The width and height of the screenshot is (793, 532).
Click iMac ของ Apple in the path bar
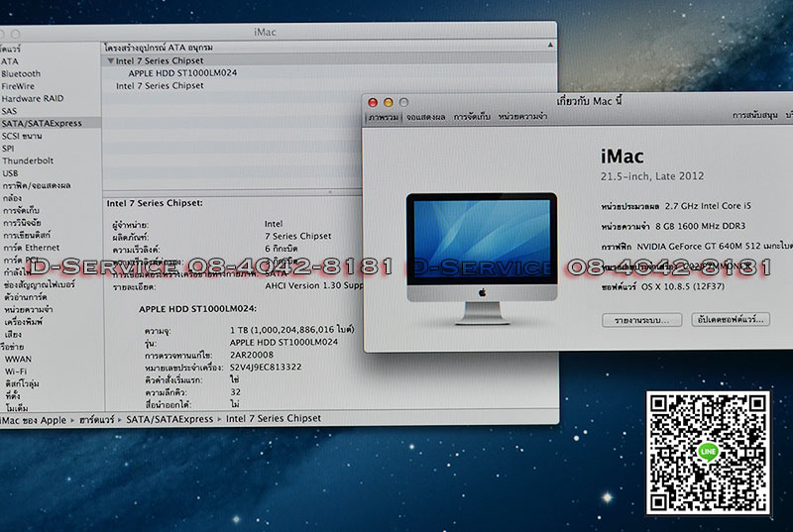point(34,420)
